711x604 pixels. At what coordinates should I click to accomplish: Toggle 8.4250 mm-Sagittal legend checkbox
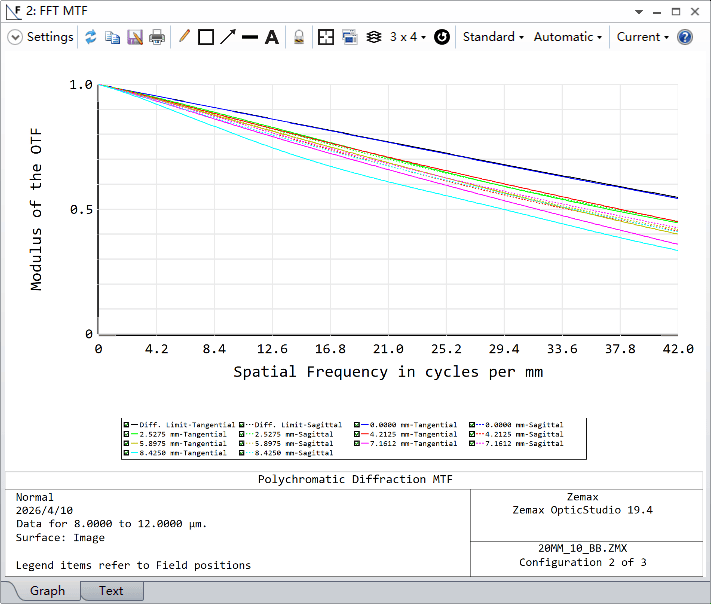[242, 453]
